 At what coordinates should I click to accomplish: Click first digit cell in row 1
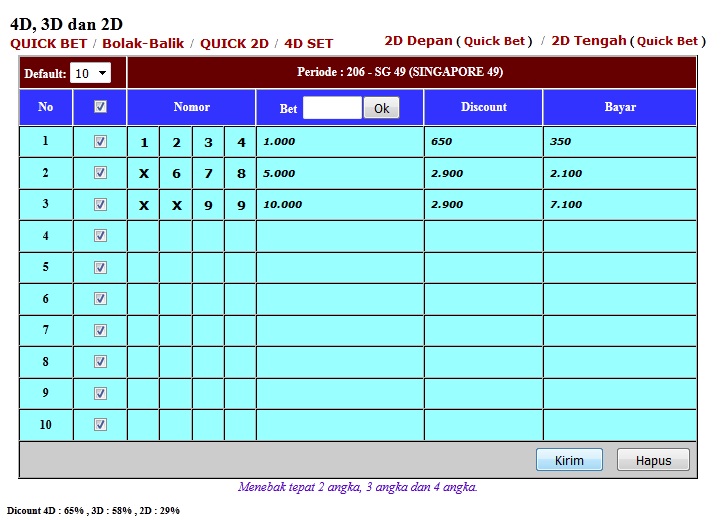point(144,142)
